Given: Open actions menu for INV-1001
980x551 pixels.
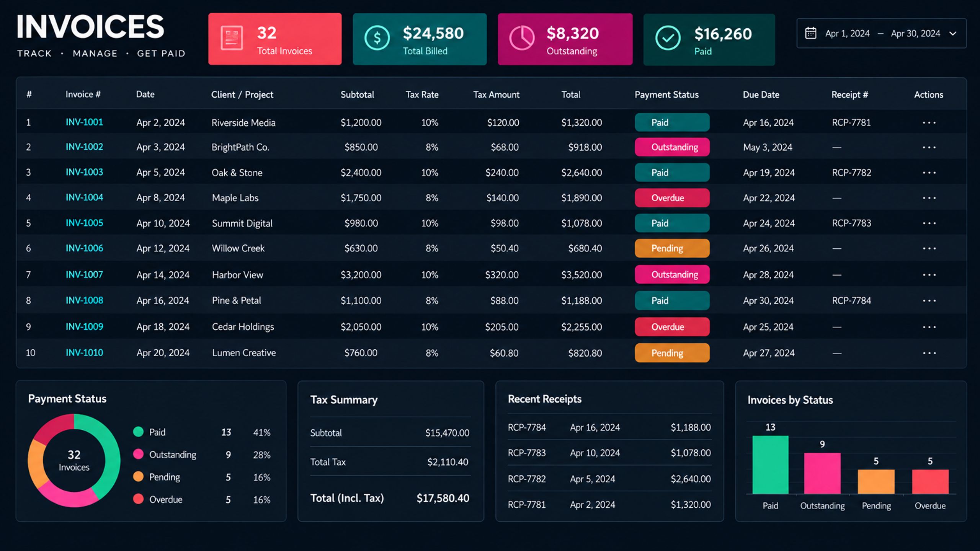Looking at the screenshot, I should tap(929, 123).
